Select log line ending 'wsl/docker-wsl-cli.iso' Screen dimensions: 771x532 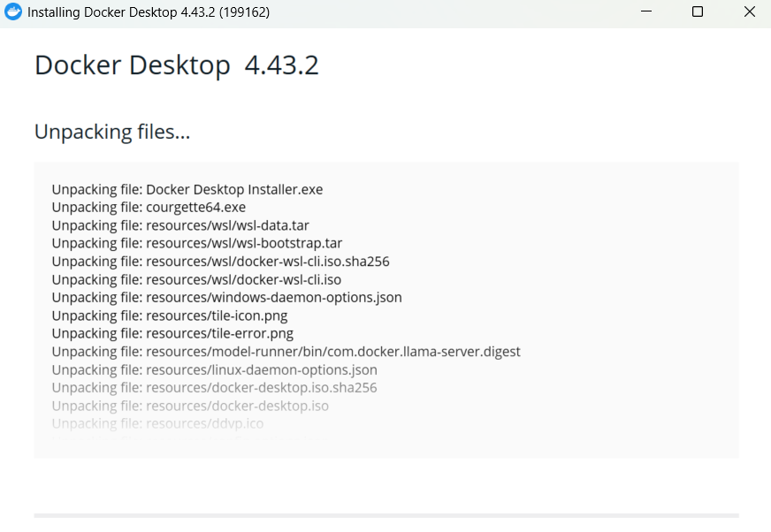click(196, 279)
